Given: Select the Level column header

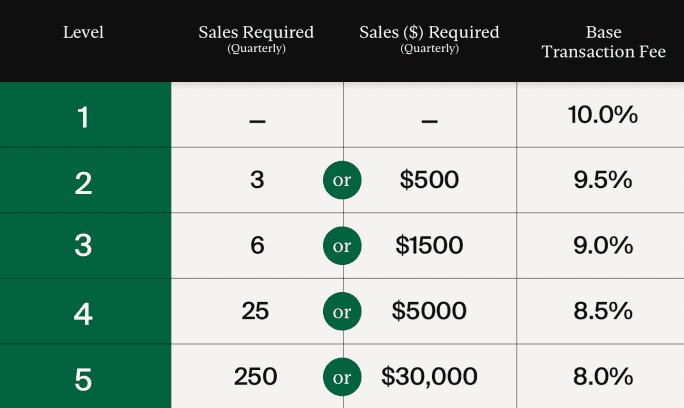Looking at the screenshot, I should [83, 32].
